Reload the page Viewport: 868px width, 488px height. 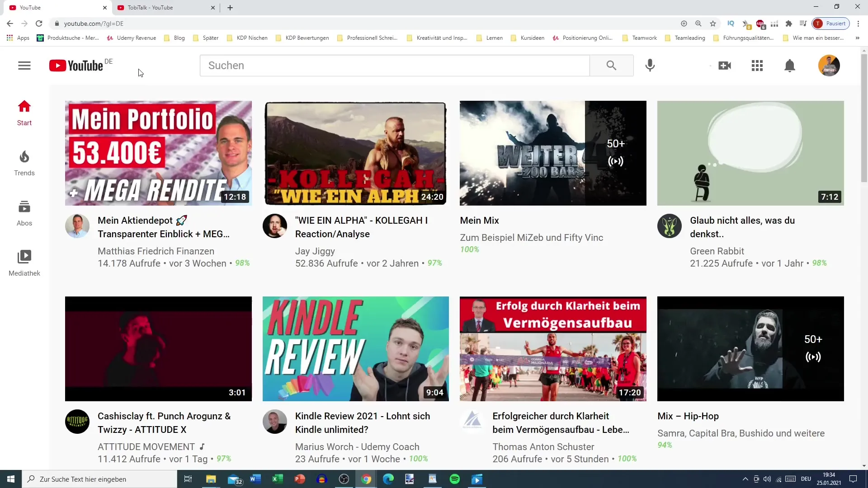tap(39, 23)
